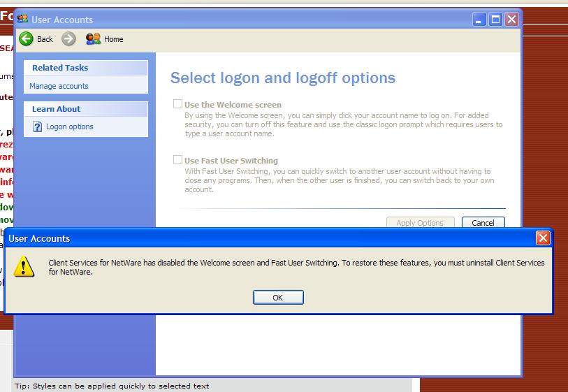This screenshot has width=568, height=392.
Task: Go back using the green Back arrow
Action: [26, 38]
